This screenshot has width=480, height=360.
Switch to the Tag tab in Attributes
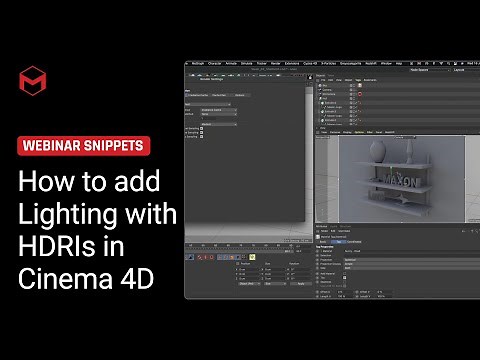[x=339, y=242]
